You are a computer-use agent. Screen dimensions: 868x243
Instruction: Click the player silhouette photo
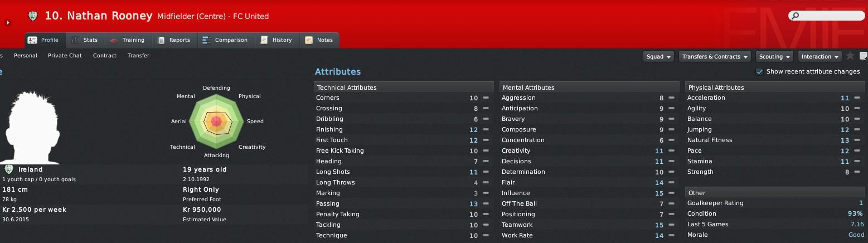point(32,127)
